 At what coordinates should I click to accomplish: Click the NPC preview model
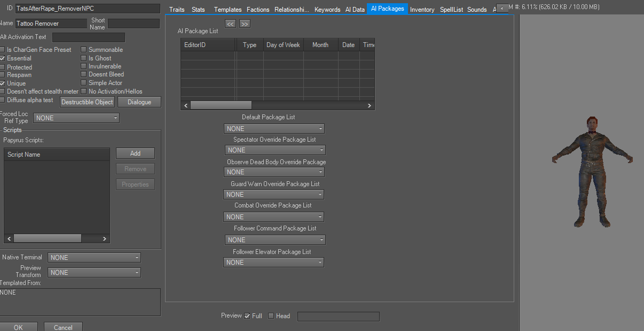point(592,172)
